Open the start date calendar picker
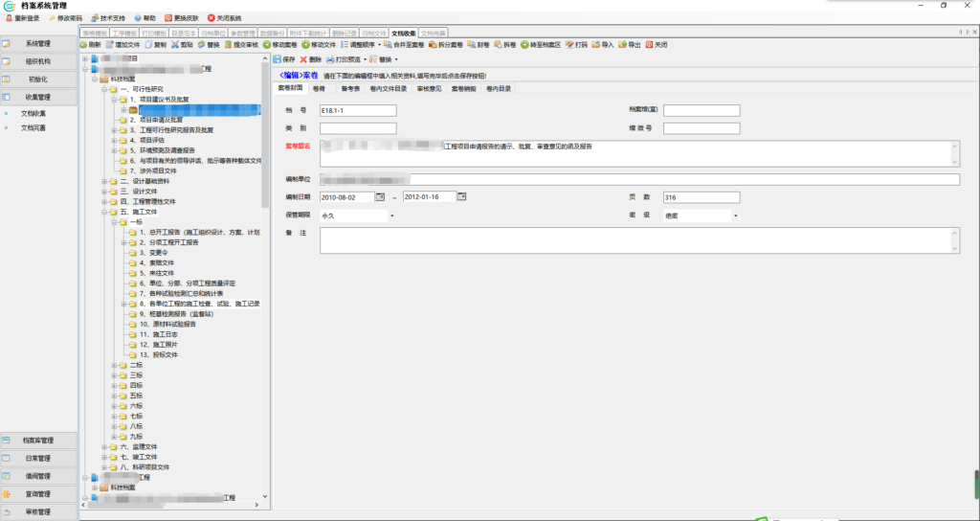The width and height of the screenshot is (980, 521). [379, 197]
